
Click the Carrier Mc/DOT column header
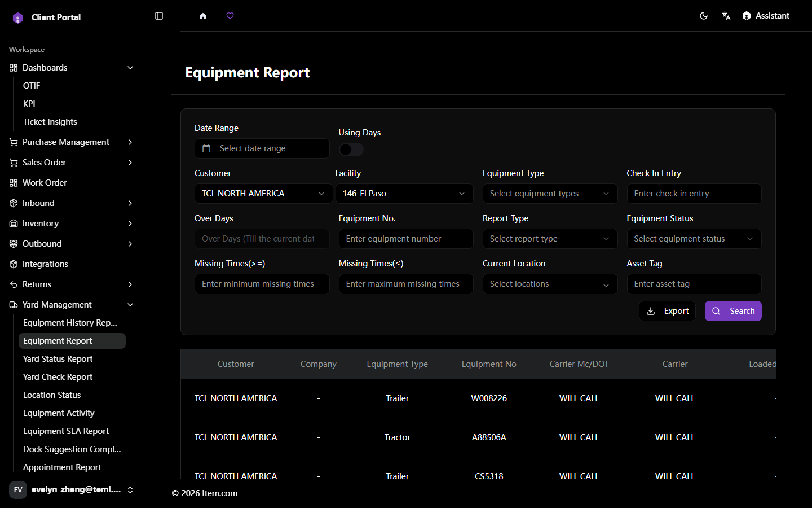pos(579,364)
